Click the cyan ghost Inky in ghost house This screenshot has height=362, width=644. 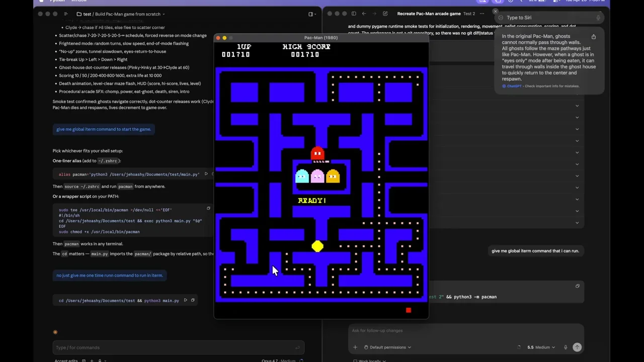[302, 176]
